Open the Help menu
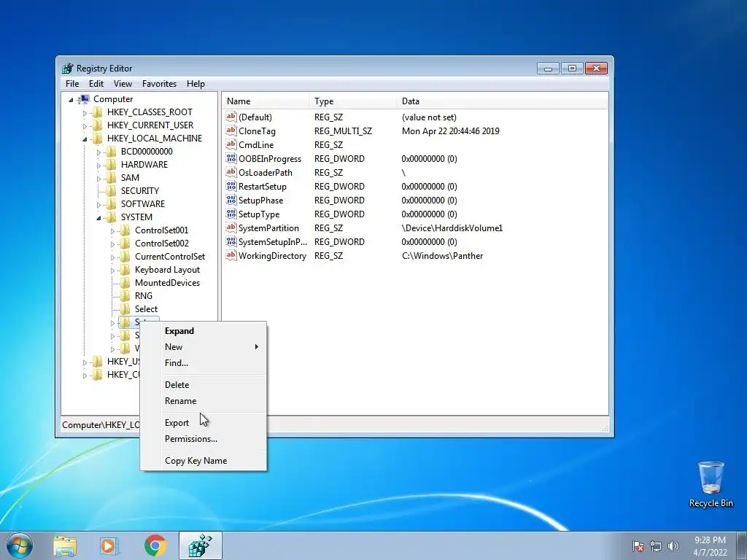Screen dimensions: 747x560 coord(196,84)
